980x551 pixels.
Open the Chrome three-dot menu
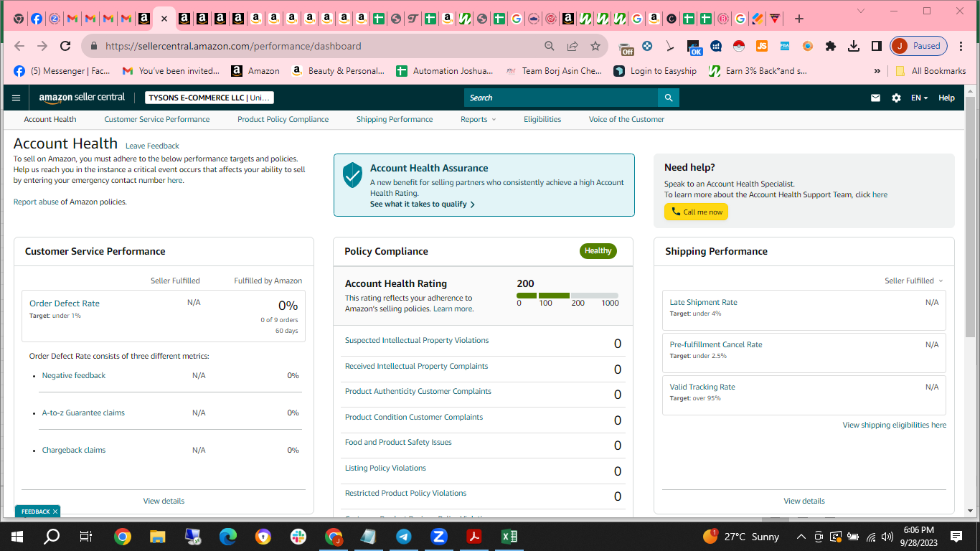point(961,46)
